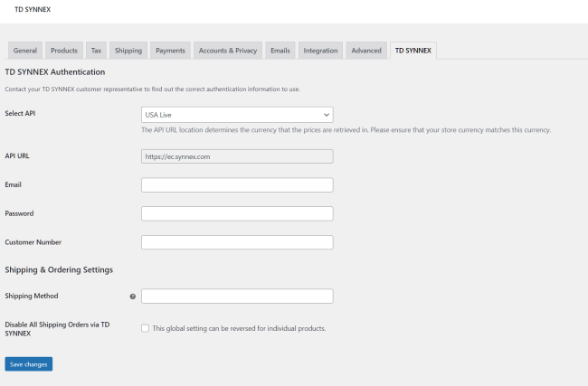
Task: Open the General settings tab
Action: point(25,51)
